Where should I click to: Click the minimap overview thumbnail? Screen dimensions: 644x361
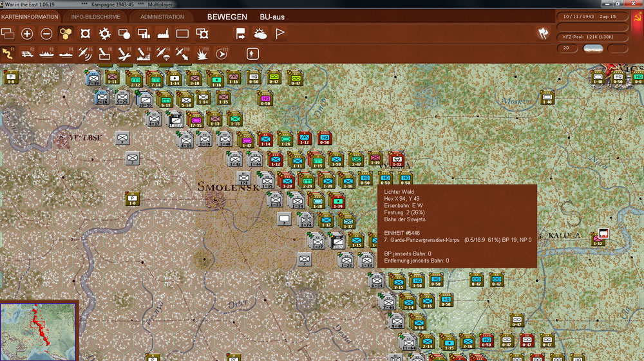pos(38,332)
